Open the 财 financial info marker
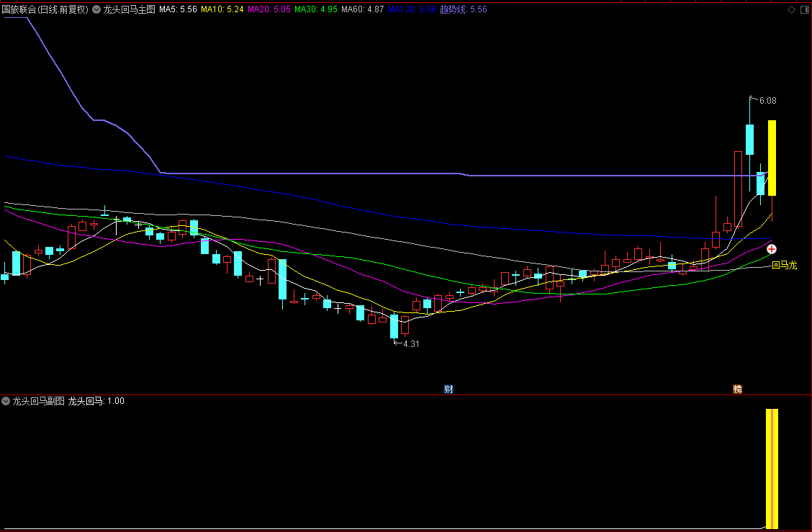 448,389
